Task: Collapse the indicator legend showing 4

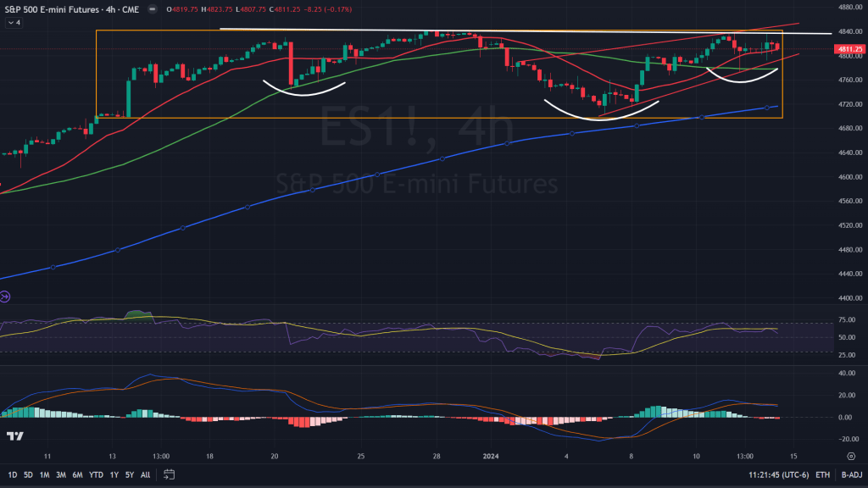Action: click(x=14, y=23)
